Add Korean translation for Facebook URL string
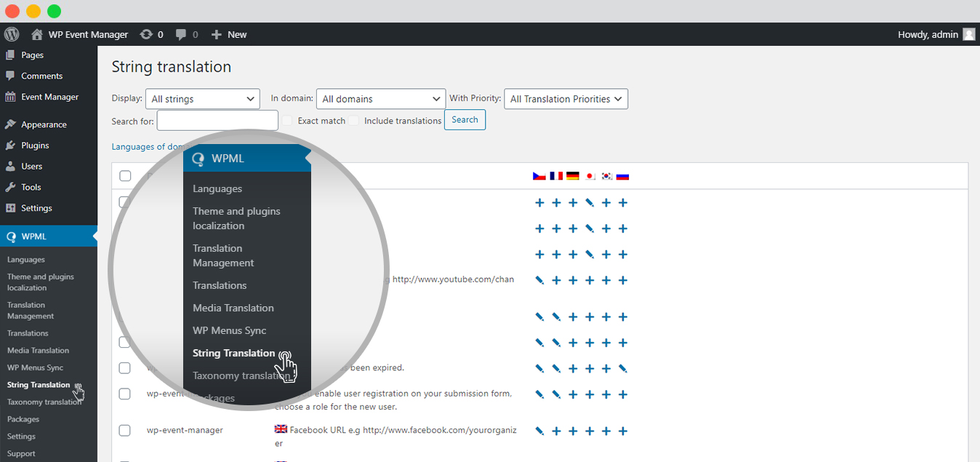 606,431
